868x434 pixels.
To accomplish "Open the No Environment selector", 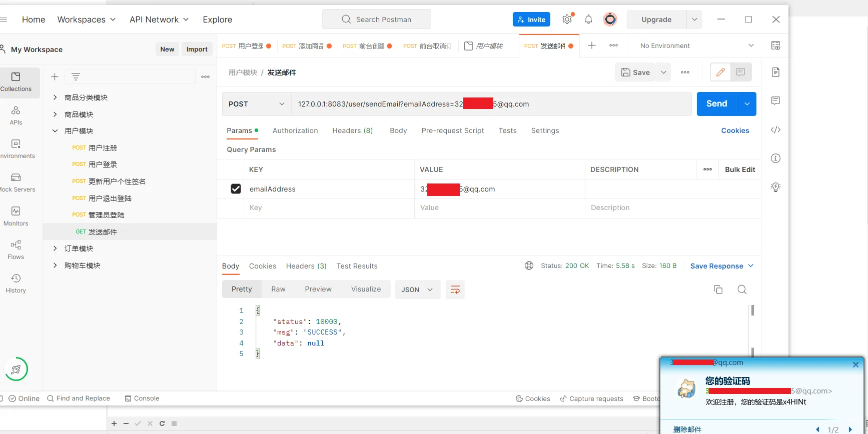I will 696,45.
